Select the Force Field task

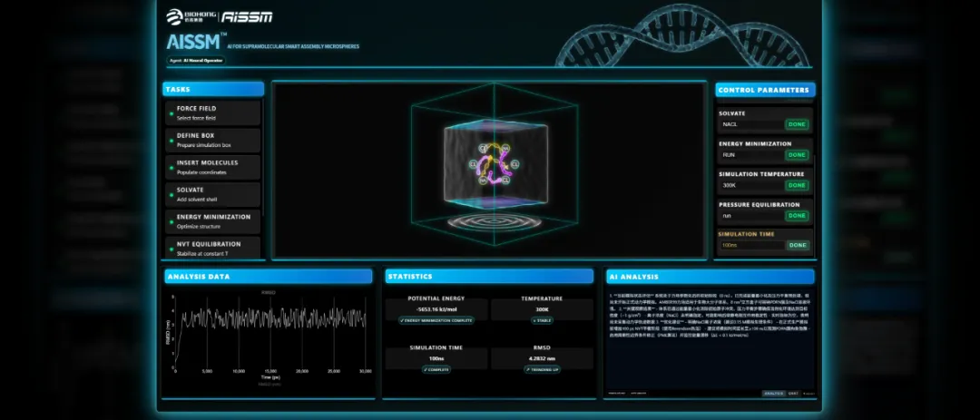(x=212, y=113)
